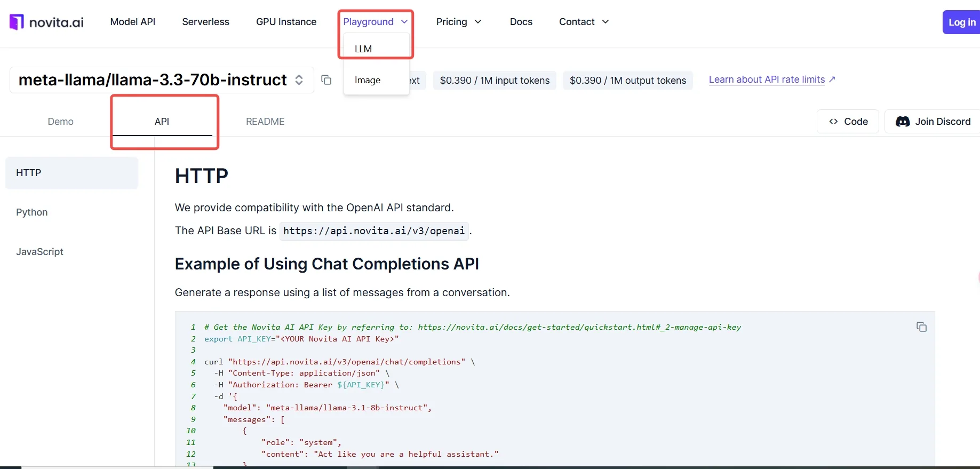Click the export API_KEY line in the code
980x469 pixels.
301,339
